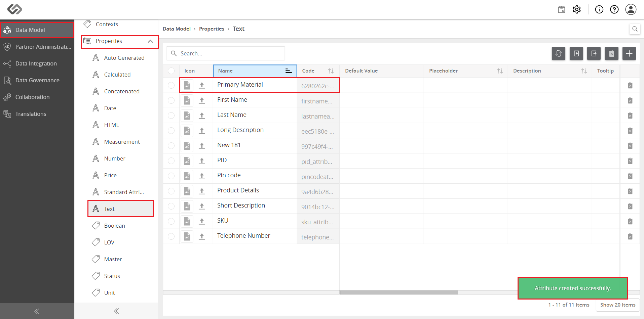The width and height of the screenshot is (644, 319).
Task: Click the calendar icon in top bar
Action: pos(562,9)
